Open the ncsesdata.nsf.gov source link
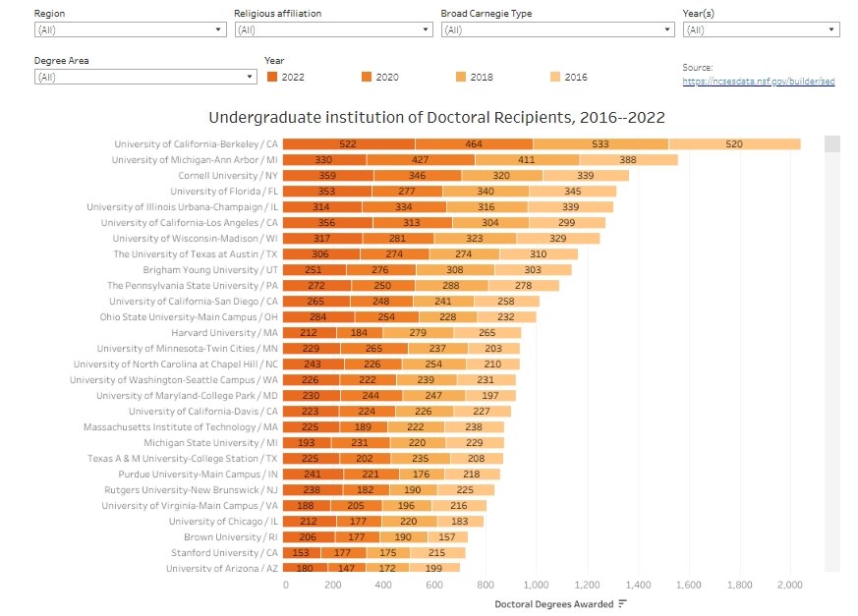858x616 pixels. [x=759, y=81]
